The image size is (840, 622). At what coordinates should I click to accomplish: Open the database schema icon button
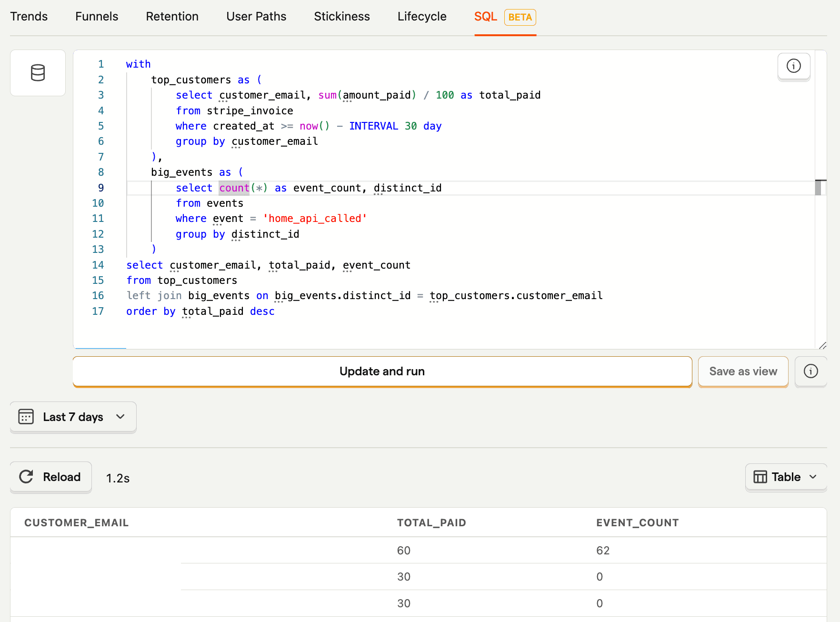38,73
